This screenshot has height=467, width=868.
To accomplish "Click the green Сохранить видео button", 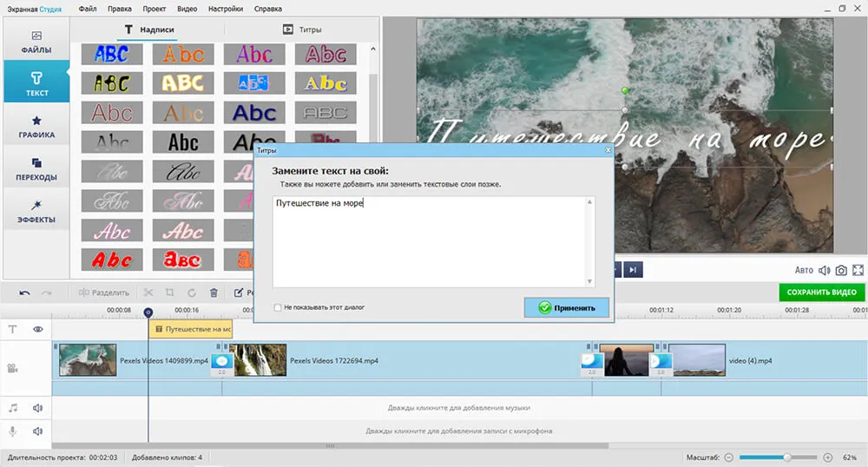I will [821, 293].
